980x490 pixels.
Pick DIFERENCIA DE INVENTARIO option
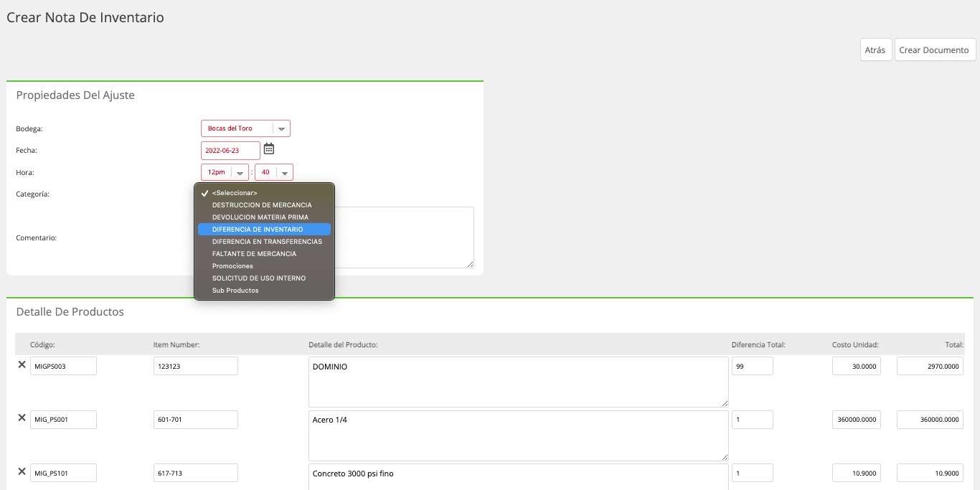click(264, 230)
